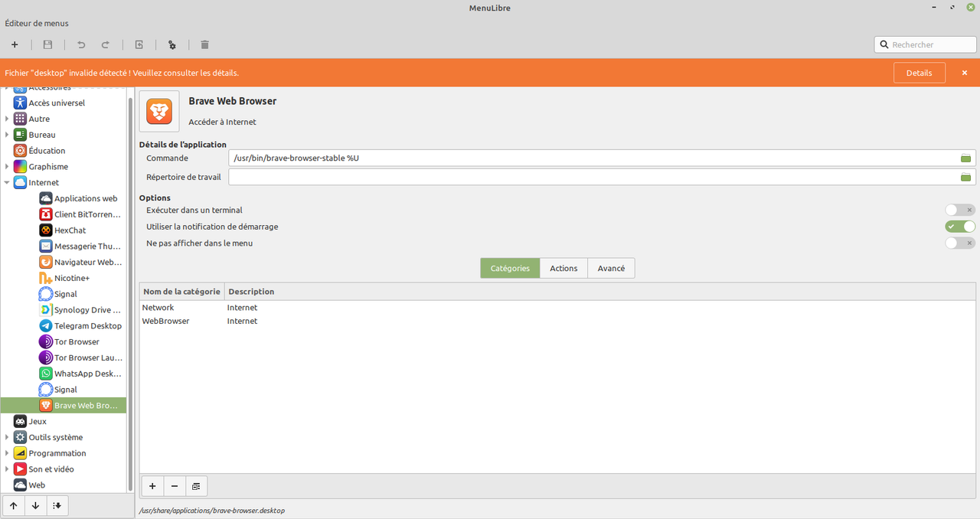Click the Nom de la catégorie column header

point(181,292)
